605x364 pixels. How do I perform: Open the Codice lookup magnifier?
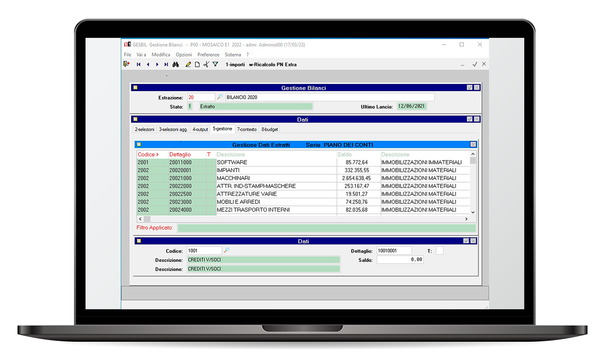coord(227,250)
